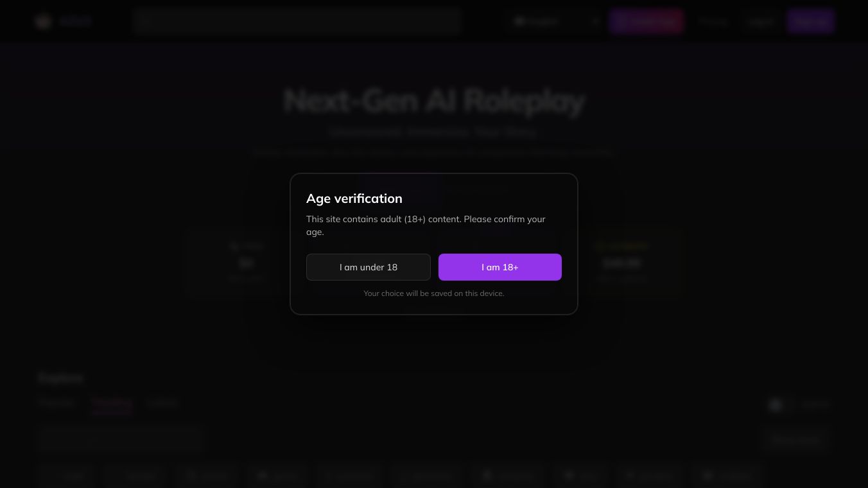
Task: Click the magnifier icon in the header search bar
Action: (x=144, y=21)
